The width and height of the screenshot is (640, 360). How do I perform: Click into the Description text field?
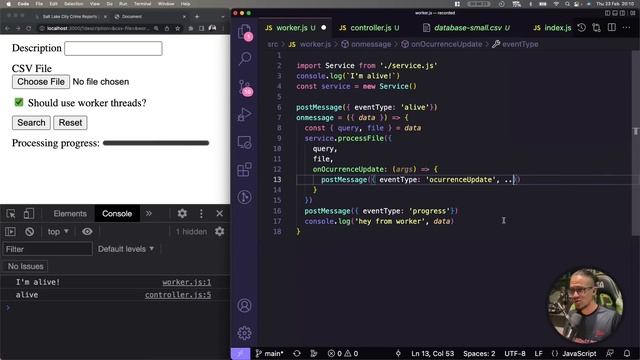tap(113, 48)
